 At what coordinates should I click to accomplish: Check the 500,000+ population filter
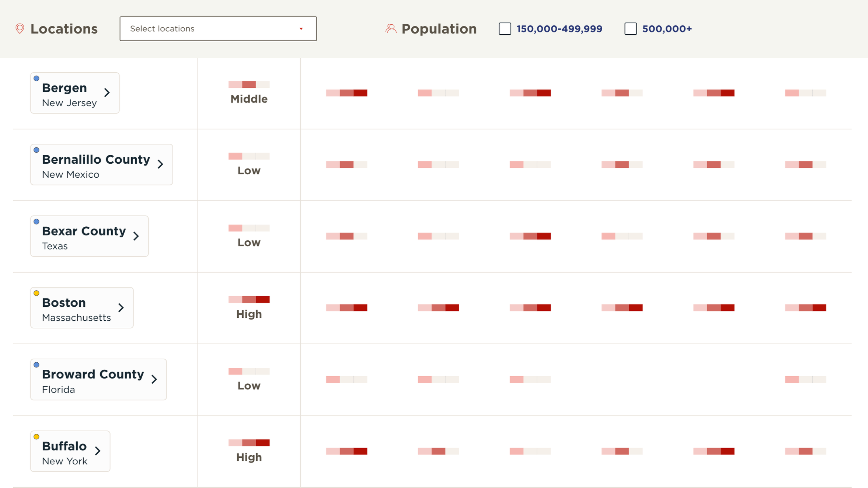(631, 29)
